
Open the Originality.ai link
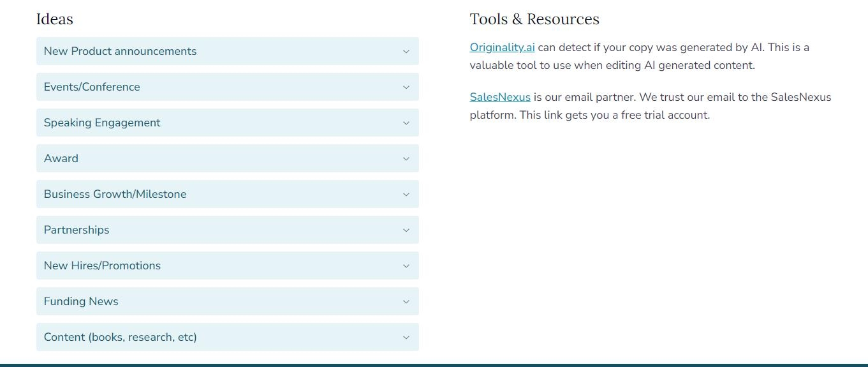pyautogui.click(x=502, y=47)
